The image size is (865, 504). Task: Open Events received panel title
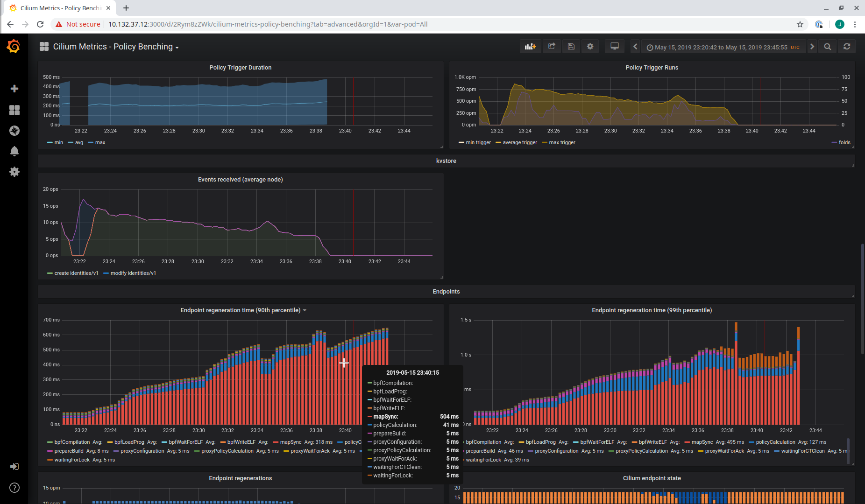pyautogui.click(x=240, y=180)
